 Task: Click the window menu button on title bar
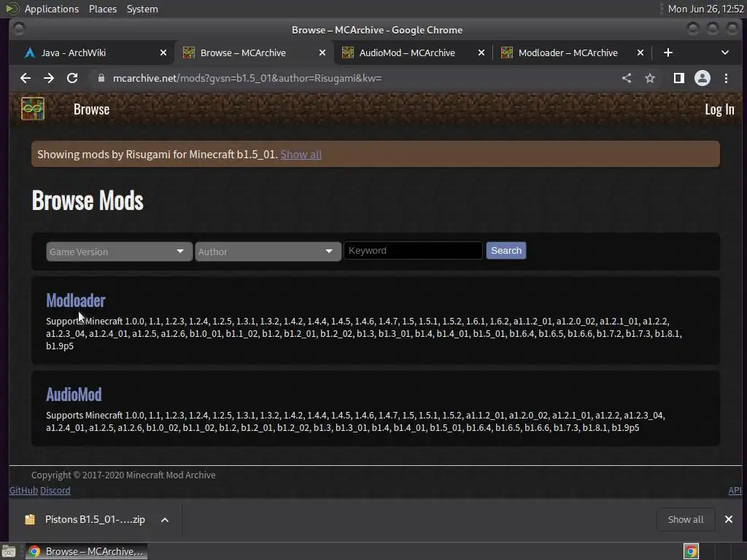[19, 29]
